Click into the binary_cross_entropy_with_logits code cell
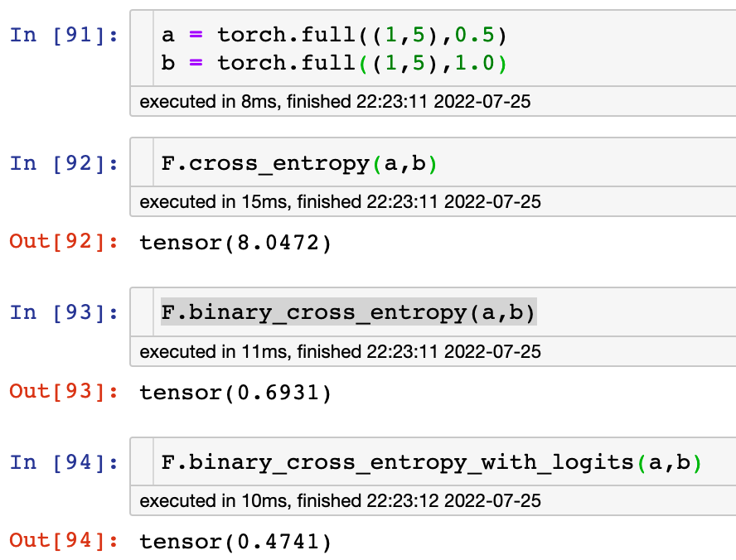Screen dimensions: 736x560 [x=431, y=462]
